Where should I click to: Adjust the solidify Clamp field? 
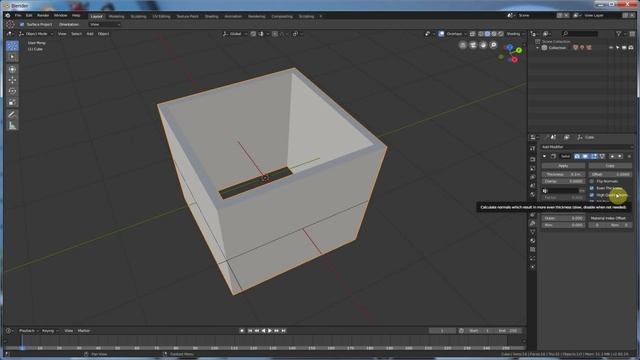tap(563, 181)
